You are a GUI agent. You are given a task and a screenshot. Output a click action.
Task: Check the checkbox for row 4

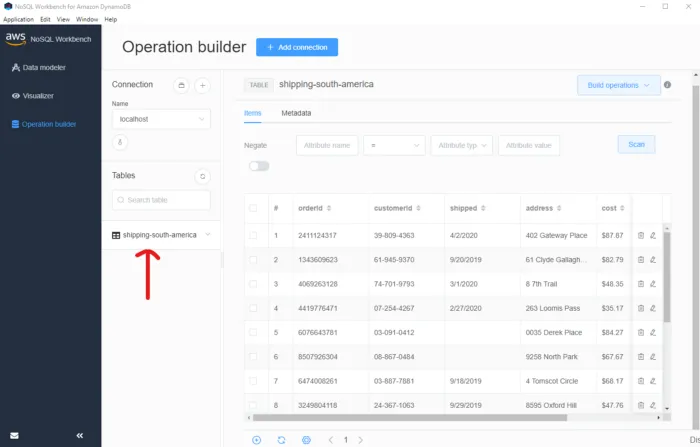point(253,308)
